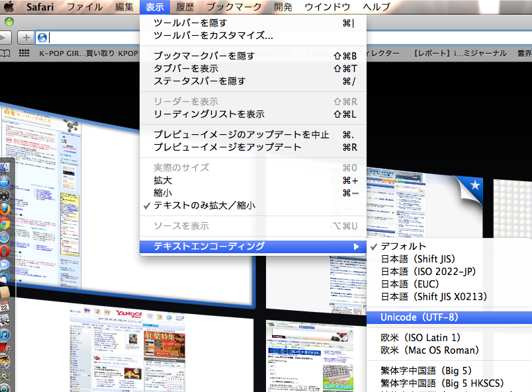Open Finder from the Dock
The image size is (532, 392).
pyautogui.click(x=5, y=168)
